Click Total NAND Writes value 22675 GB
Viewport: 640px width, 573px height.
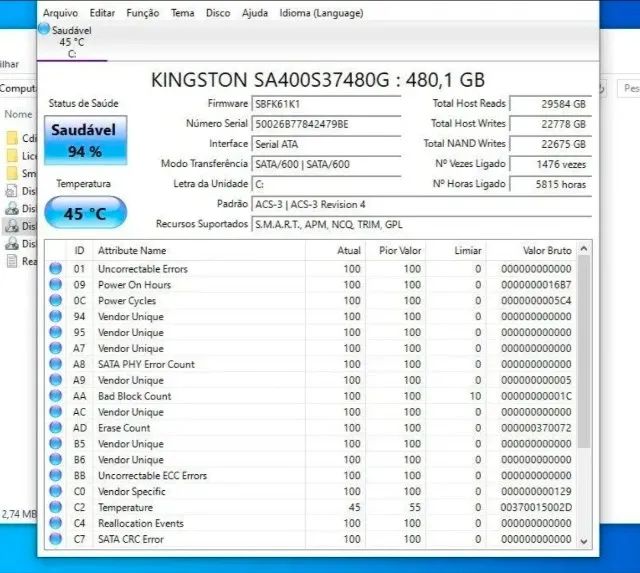[x=550, y=144]
